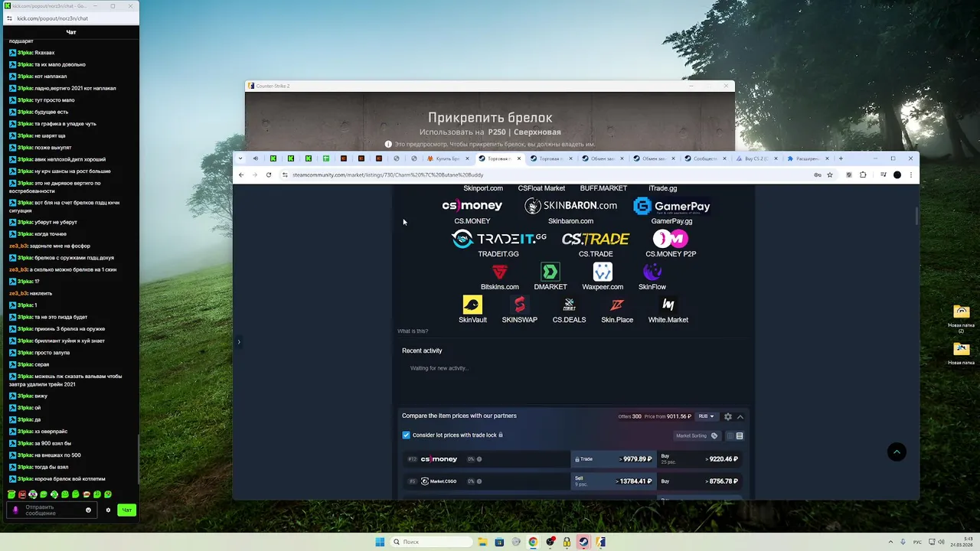The height and width of the screenshot is (551, 980).
Task: Open Chrome from the taskbar
Action: [x=533, y=542]
